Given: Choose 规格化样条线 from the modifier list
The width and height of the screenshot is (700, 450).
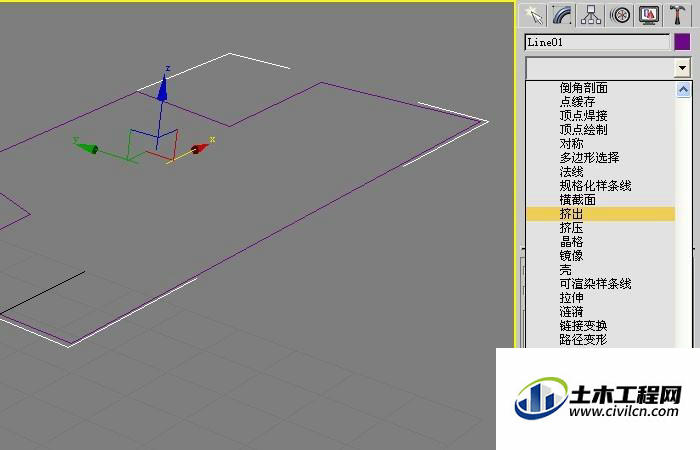Looking at the screenshot, I should click(596, 186).
